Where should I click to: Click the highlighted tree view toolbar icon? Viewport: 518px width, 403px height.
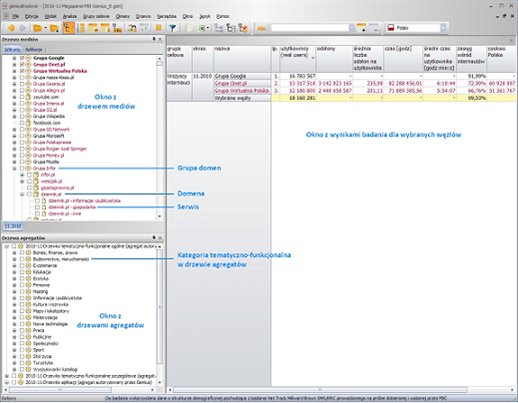point(68,28)
